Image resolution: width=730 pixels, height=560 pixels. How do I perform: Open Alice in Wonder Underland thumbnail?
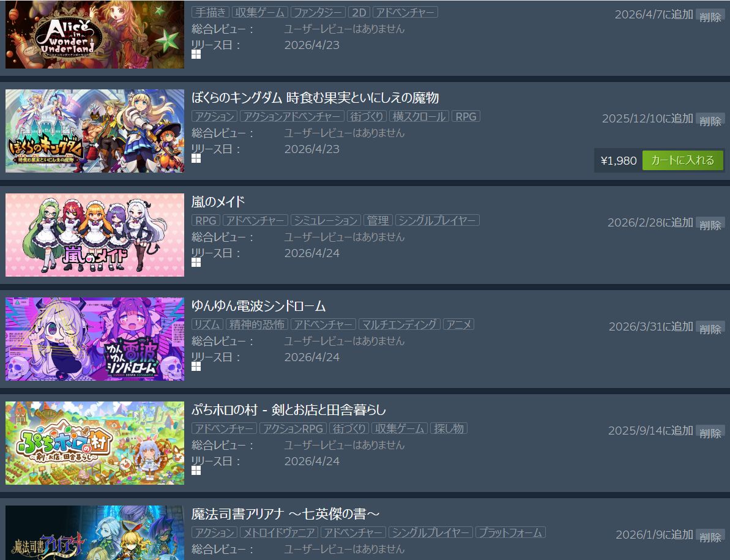[x=95, y=34]
